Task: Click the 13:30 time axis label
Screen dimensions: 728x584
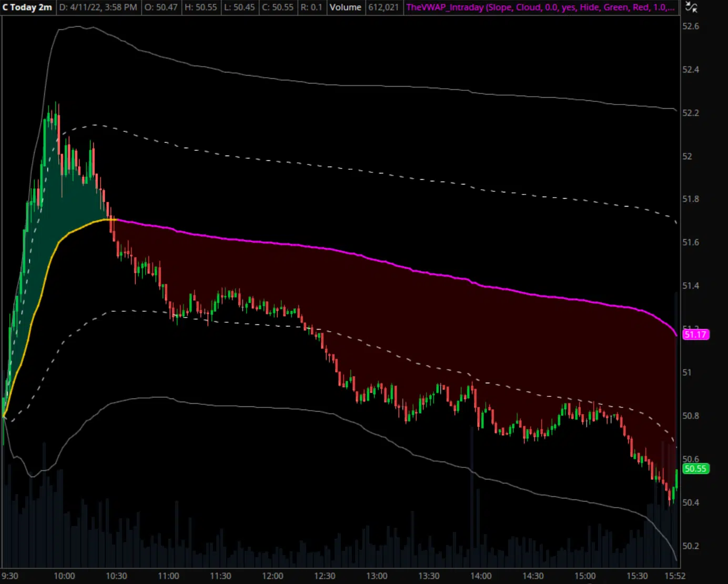Action: point(429,576)
